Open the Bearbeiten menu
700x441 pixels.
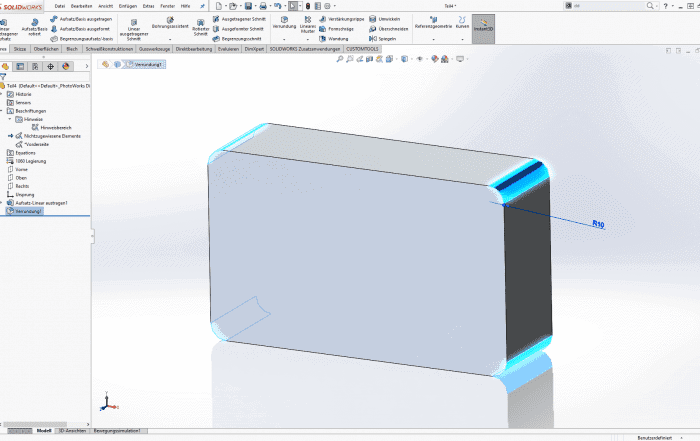81,6
